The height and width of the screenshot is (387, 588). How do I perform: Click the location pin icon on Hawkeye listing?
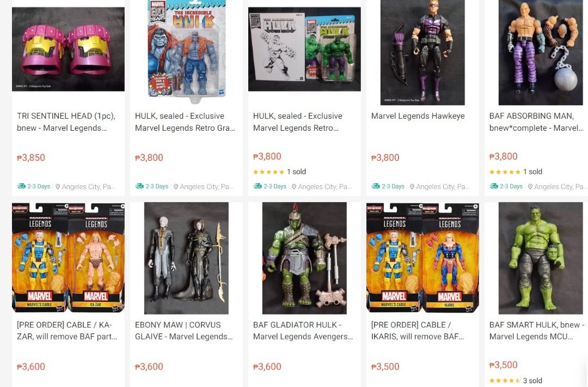412,186
